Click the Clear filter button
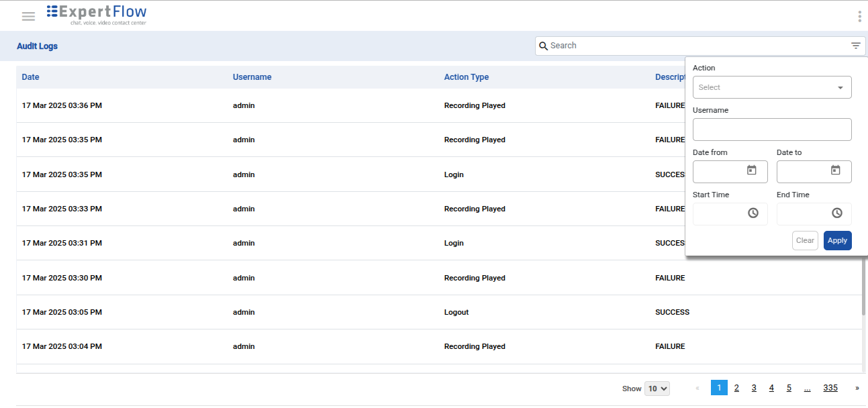 pyautogui.click(x=805, y=240)
